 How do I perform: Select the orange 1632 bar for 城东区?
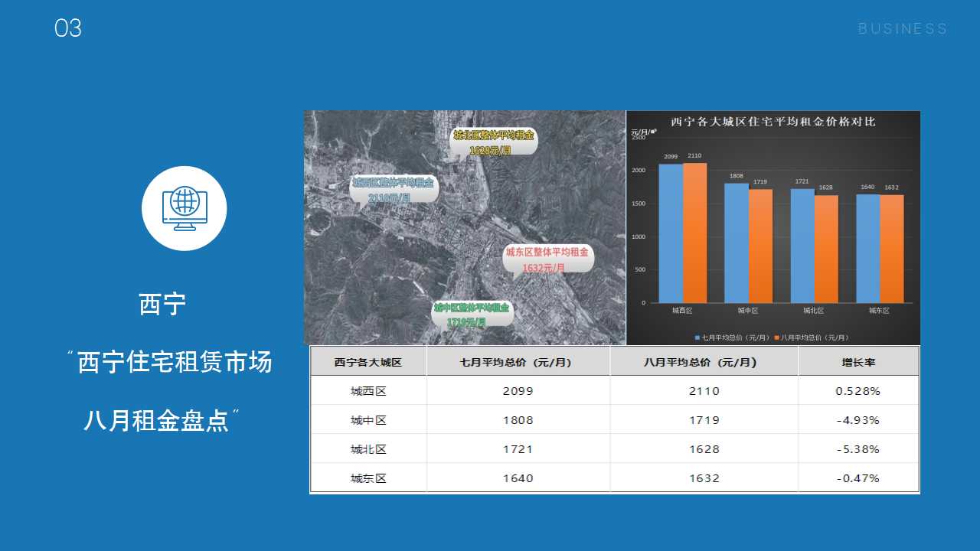tap(892, 249)
